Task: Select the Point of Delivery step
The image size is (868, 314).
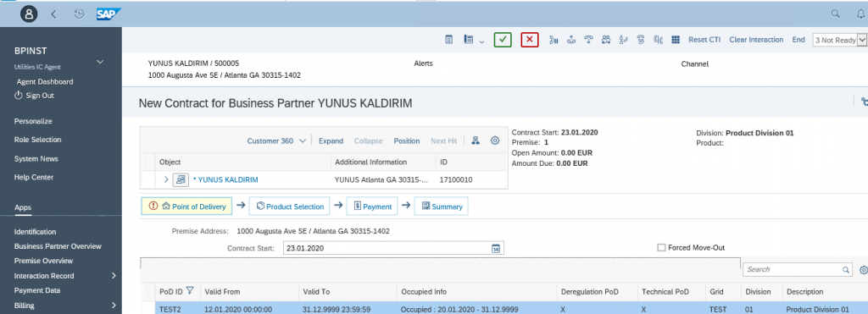Action: 186,207
